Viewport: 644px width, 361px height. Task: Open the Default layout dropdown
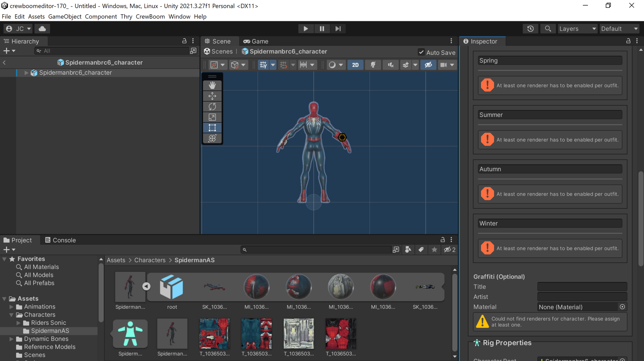click(619, 28)
